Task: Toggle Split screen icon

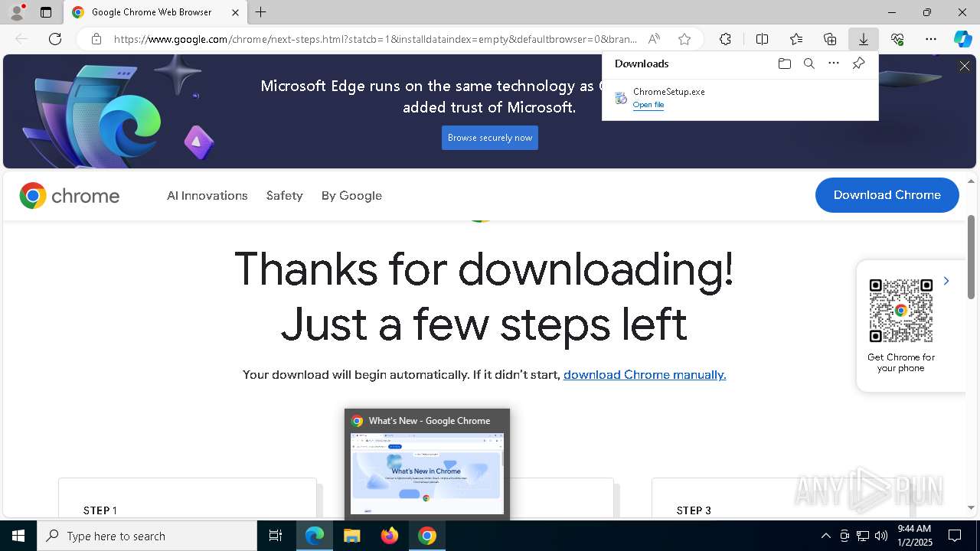Action: [x=762, y=39]
